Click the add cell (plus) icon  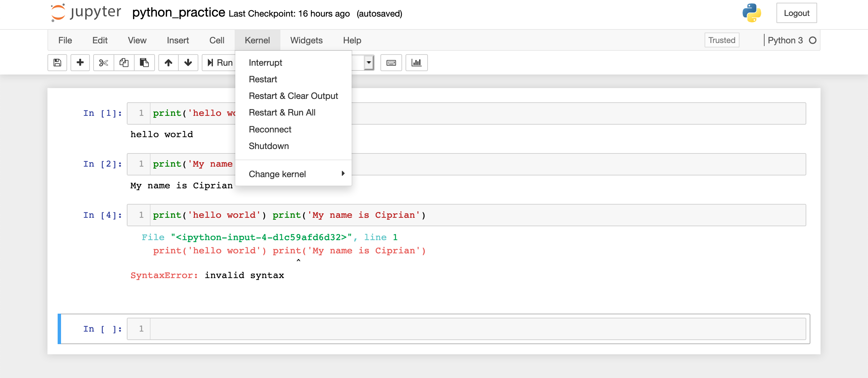tap(79, 62)
